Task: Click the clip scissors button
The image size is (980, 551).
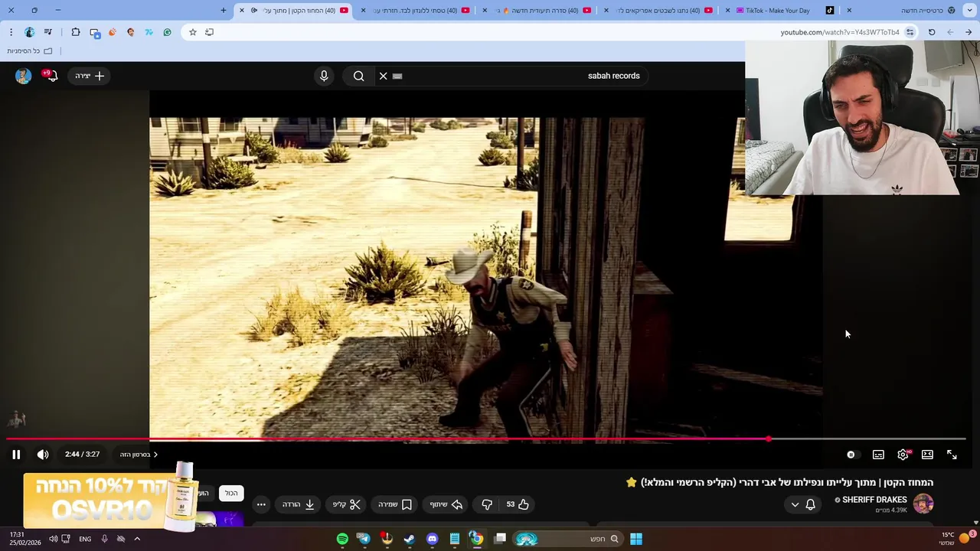Action: (x=346, y=504)
